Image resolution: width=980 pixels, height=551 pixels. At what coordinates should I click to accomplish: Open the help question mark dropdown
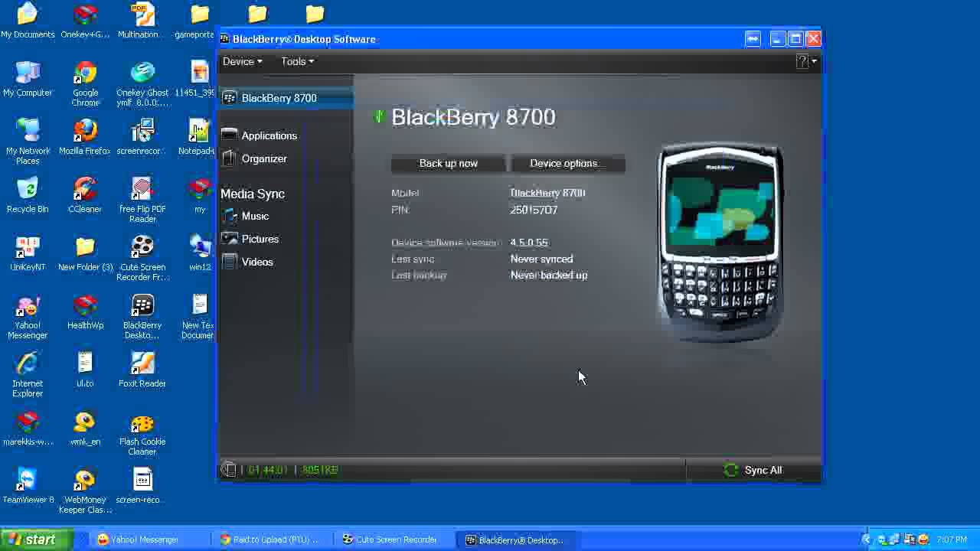point(805,61)
